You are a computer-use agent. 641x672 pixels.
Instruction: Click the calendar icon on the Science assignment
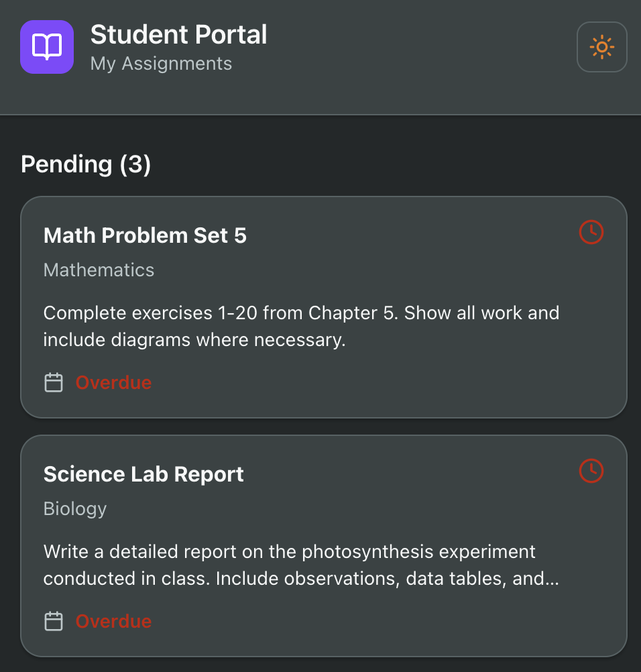(54, 622)
